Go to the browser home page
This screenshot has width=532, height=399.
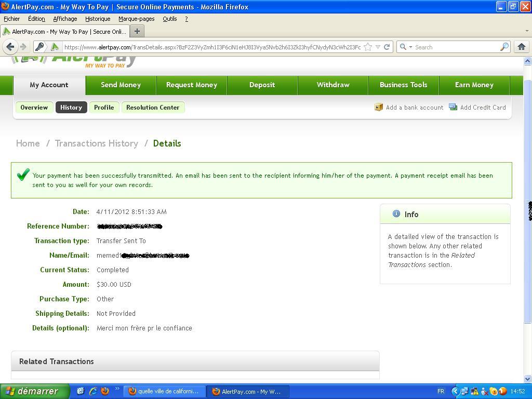[x=522, y=47]
